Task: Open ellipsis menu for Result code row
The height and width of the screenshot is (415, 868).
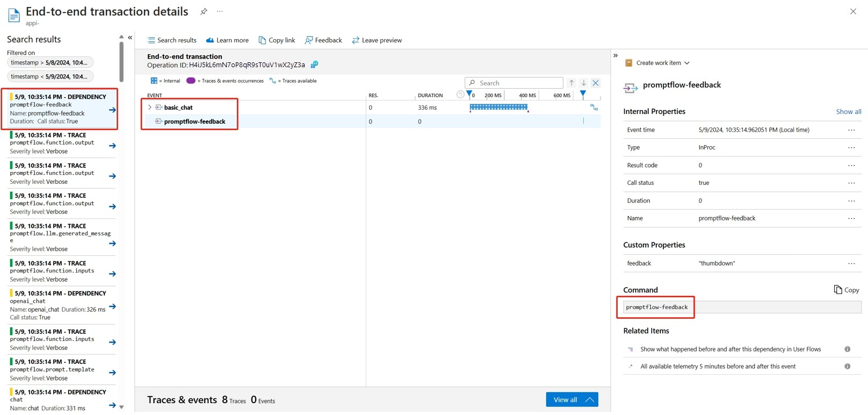Action: (x=851, y=165)
